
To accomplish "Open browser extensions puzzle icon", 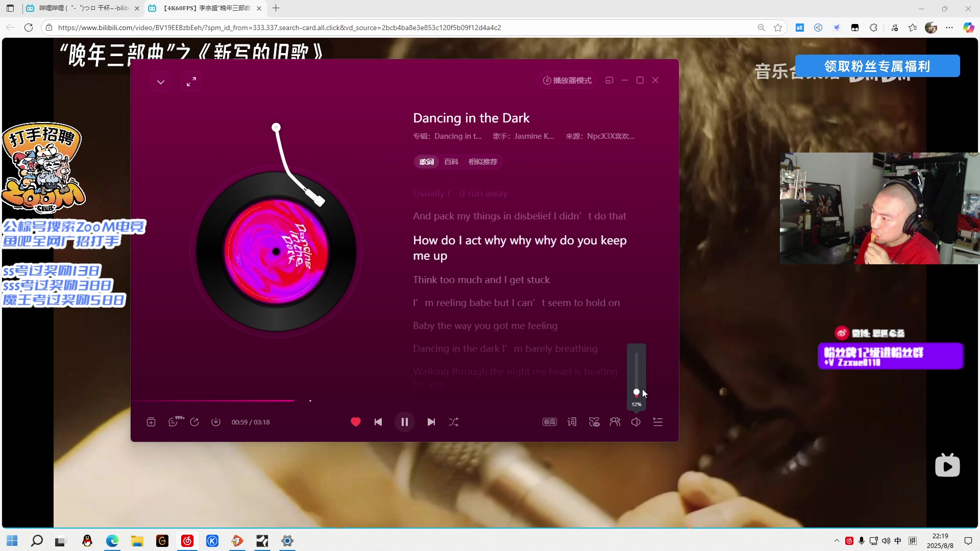I will point(873,28).
